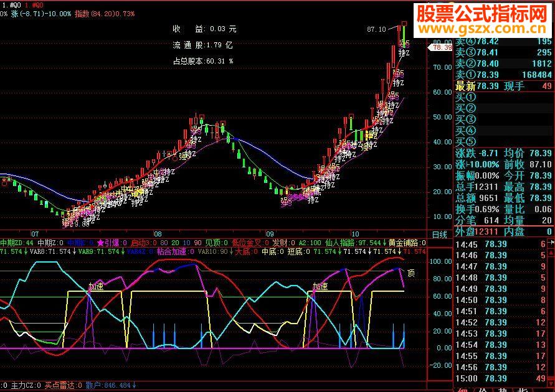Select the 买④ bid row
The width and height of the screenshot is (555, 392).
503,131
